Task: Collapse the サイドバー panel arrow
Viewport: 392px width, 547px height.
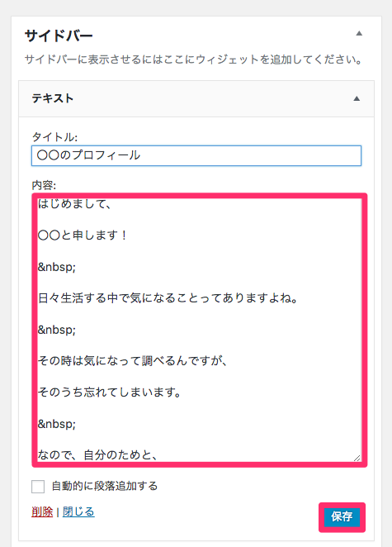Action: point(359,34)
